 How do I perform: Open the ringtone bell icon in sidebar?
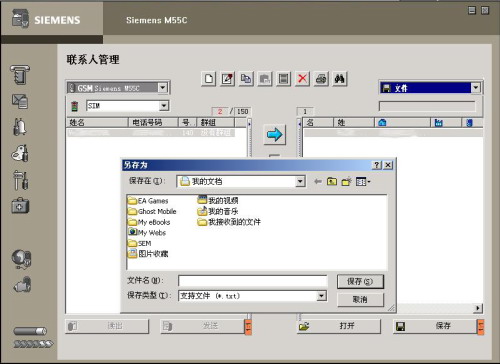pos(20,127)
